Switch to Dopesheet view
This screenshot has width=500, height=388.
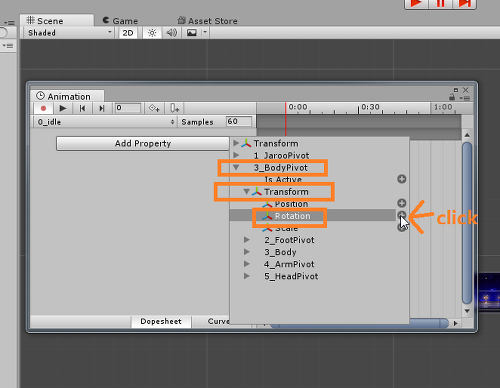(x=161, y=321)
